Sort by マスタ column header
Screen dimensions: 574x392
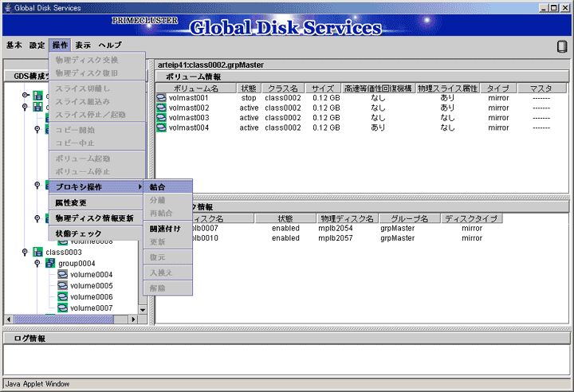(x=541, y=88)
